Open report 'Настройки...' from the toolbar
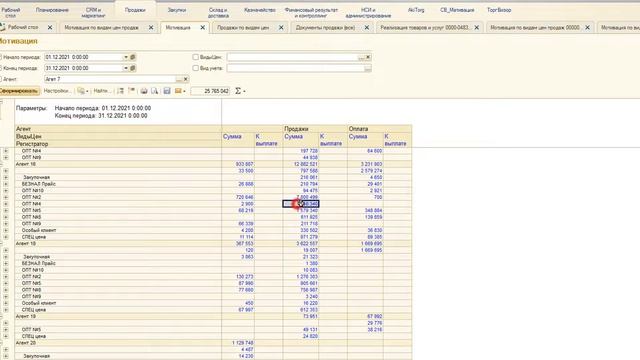Viewport: 640px width, 360px height. (57, 91)
